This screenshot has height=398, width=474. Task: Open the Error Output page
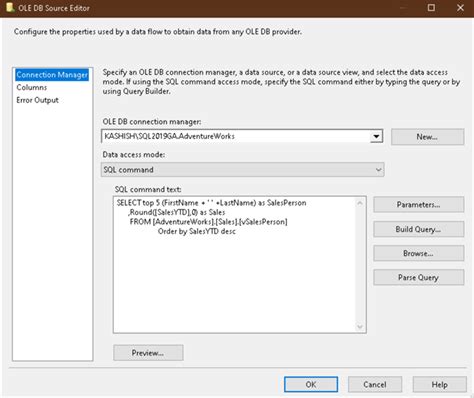[x=37, y=100]
